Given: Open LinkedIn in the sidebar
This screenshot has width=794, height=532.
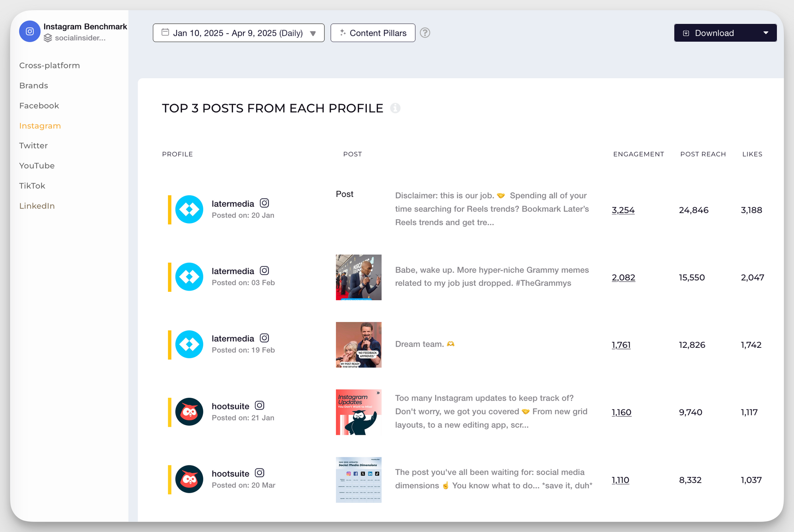Looking at the screenshot, I should (37, 206).
